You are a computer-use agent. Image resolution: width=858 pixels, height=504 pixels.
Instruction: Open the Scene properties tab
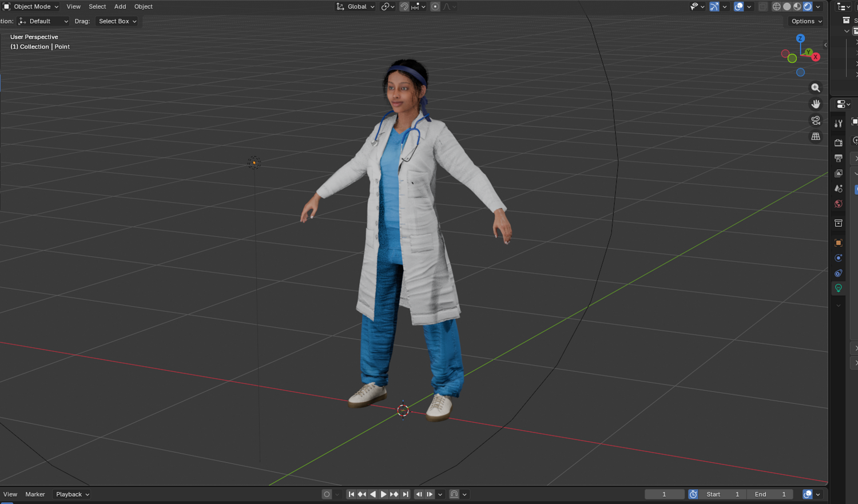tap(839, 189)
